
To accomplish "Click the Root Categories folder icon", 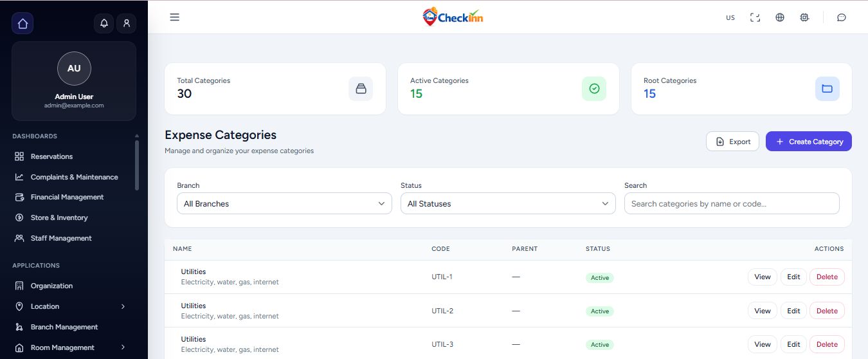I will 827,89.
